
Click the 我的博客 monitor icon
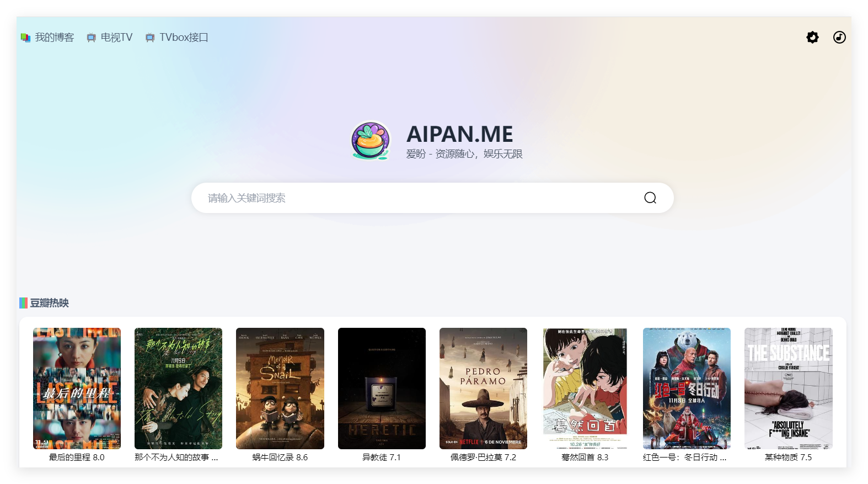click(25, 38)
